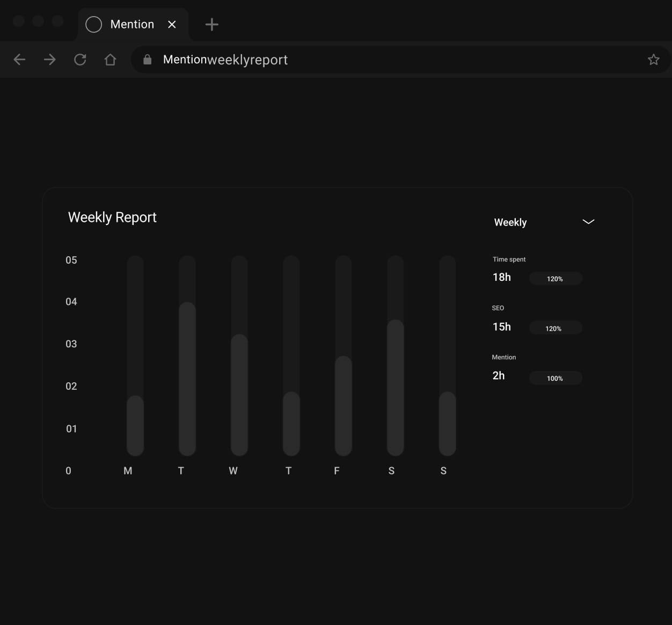Select the Friday bar in the chart
Screen dimensions: 672x625
pyautogui.click(x=344, y=406)
